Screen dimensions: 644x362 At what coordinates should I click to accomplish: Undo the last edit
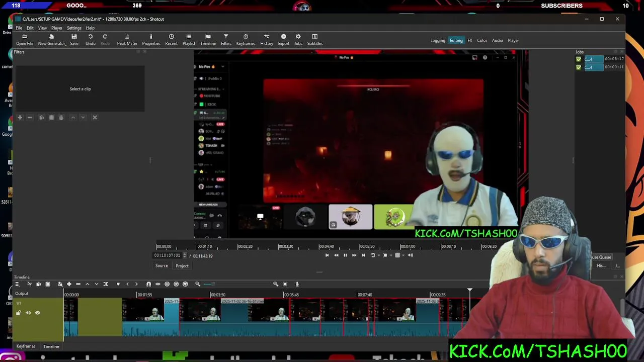click(x=91, y=40)
